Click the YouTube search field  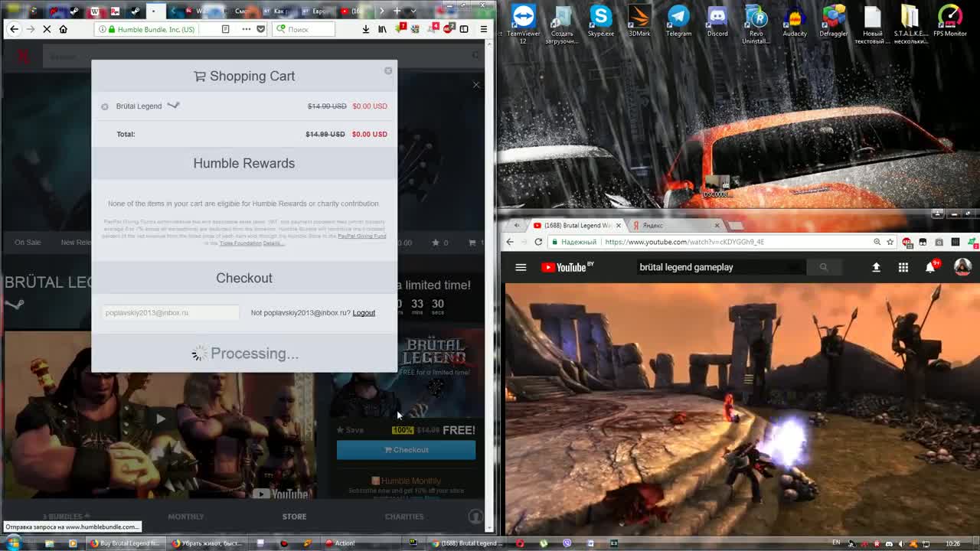click(x=722, y=267)
